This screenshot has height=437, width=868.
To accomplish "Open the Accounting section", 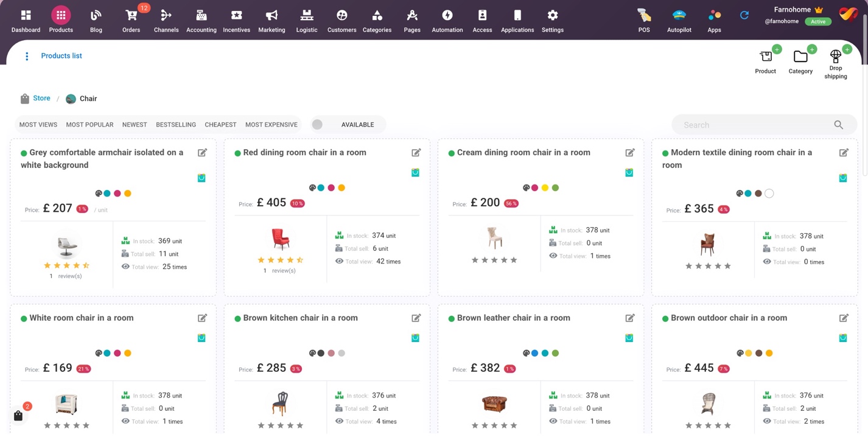I will click(201, 20).
